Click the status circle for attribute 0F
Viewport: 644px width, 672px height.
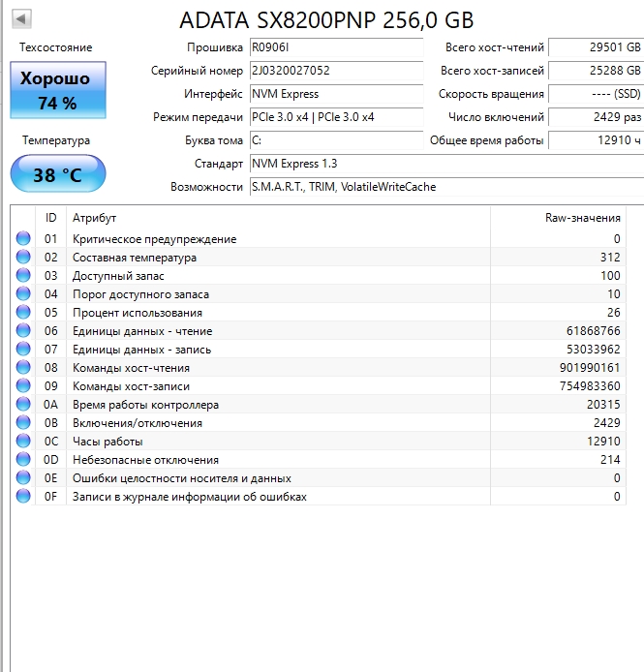[23, 497]
